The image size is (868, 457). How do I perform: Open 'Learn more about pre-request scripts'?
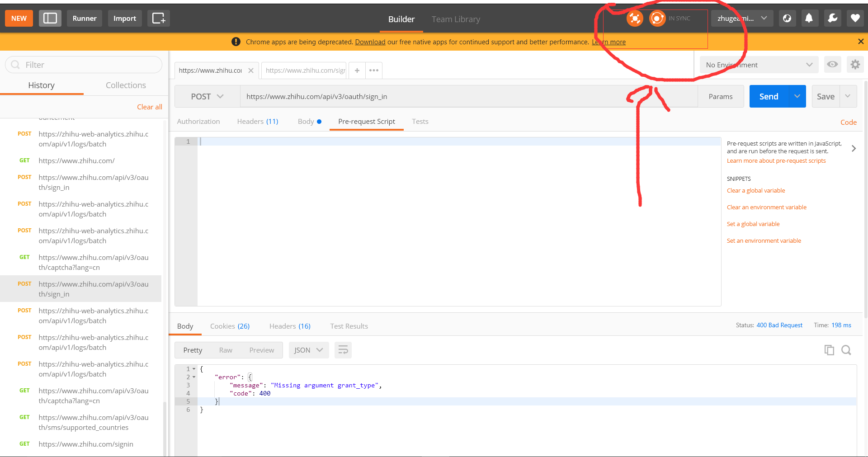pos(776,160)
